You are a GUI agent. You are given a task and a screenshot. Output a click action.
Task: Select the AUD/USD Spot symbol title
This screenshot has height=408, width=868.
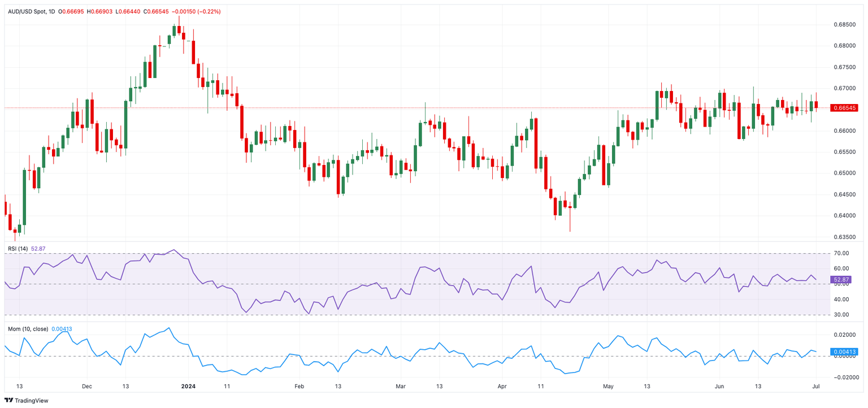click(x=31, y=11)
